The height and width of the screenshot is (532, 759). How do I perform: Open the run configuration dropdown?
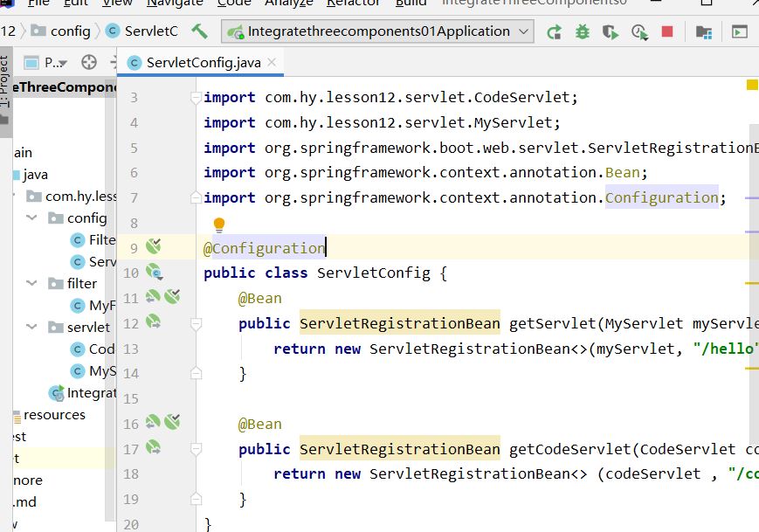pos(377,31)
